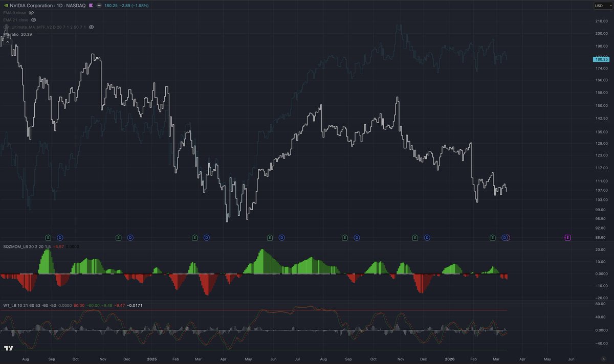This screenshot has height=364, width=614.
Task: Click the green -60.00 WT_LB value
Action: pos(93,305)
